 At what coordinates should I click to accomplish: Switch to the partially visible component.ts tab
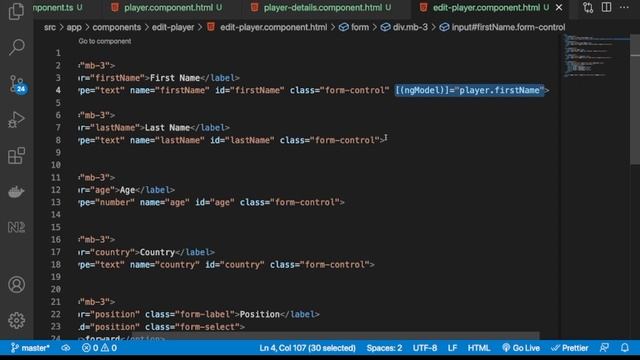(57, 7)
